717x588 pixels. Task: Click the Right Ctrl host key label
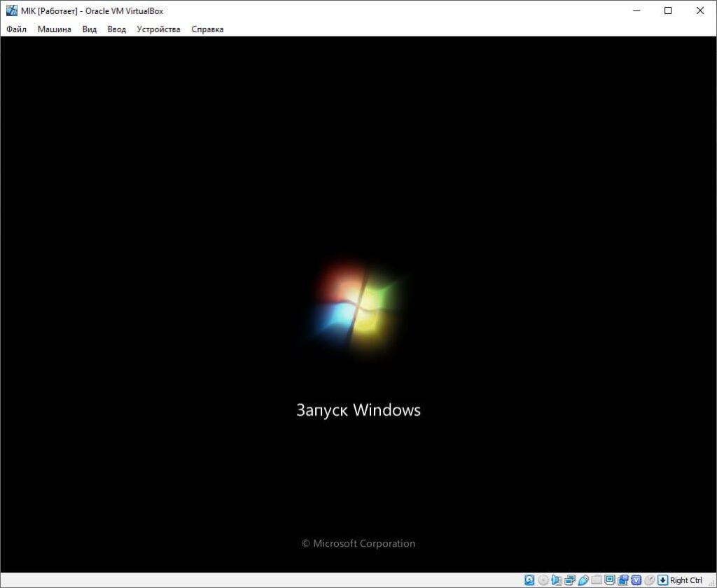686,580
